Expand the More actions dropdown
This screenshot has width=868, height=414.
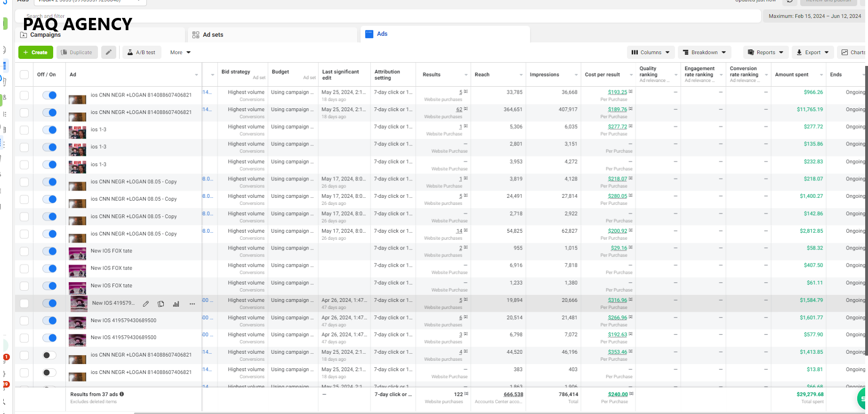click(x=180, y=52)
